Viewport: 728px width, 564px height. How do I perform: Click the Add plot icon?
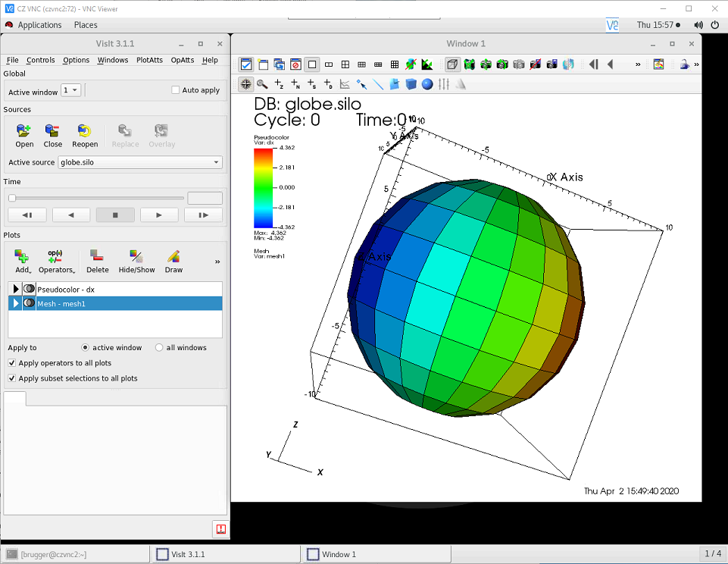(21, 256)
